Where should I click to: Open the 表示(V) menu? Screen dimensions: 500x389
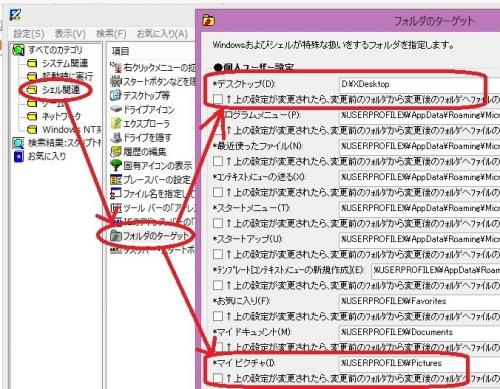click(x=70, y=34)
